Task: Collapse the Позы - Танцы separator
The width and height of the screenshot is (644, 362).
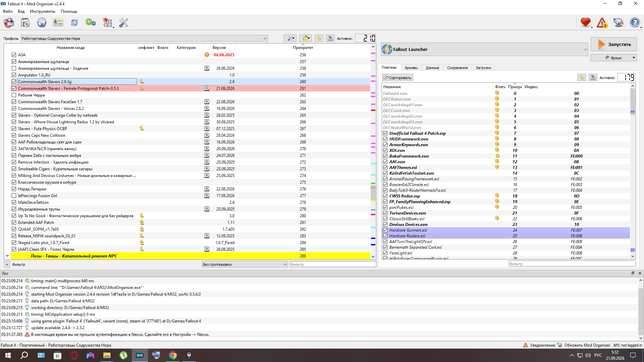Action: 7,256
